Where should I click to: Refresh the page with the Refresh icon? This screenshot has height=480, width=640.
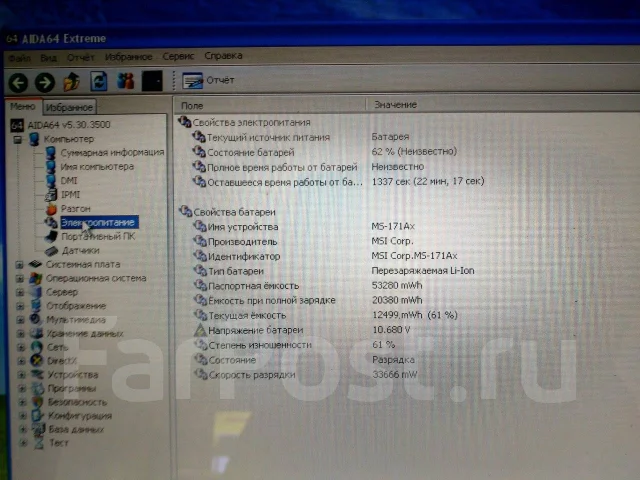click(99, 81)
